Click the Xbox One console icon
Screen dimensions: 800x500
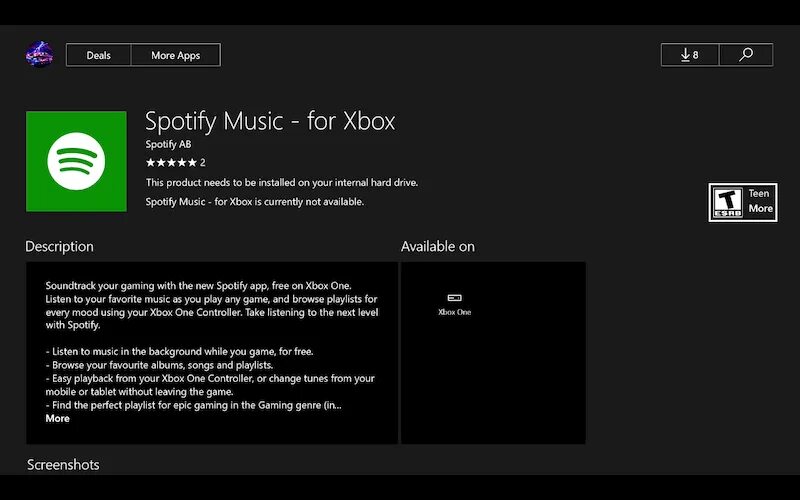[x=454, y=298]
